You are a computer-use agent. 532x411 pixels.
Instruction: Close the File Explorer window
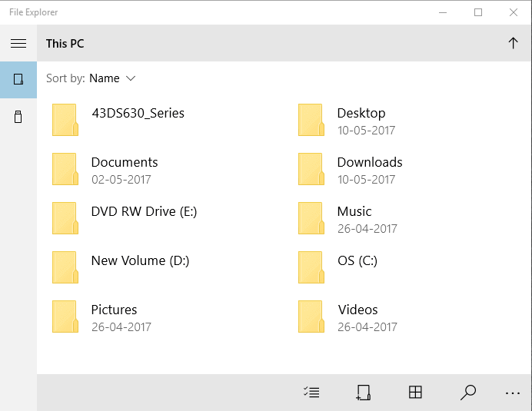[514, 12]
